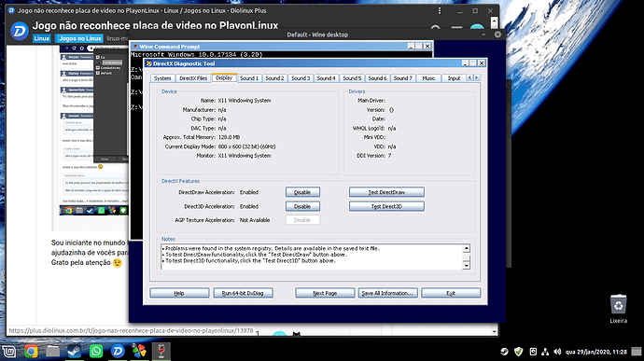The image size is (644, 361).
Task: Click the volume speaker tray icon
Action: [557, 352]
